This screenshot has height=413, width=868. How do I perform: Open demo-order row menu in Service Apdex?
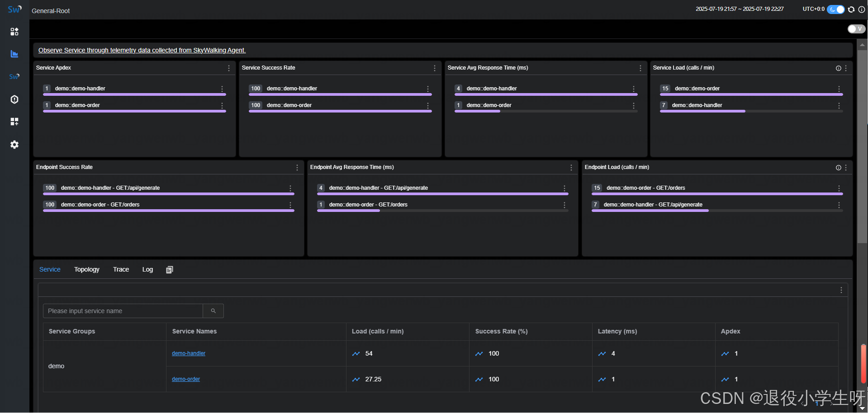pos(222,106)
